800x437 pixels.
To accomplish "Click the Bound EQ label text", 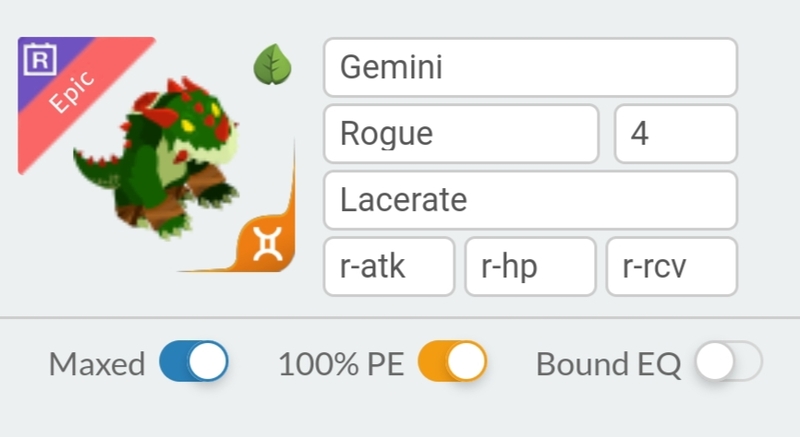I will coord(608,364).
